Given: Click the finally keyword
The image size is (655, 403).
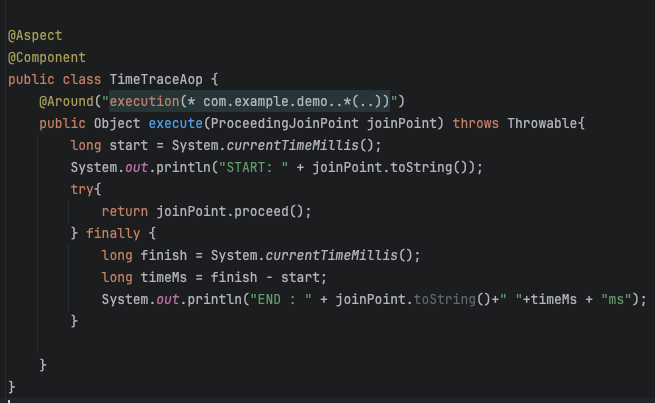Looking at the screenshot, I should coord(113,233).
